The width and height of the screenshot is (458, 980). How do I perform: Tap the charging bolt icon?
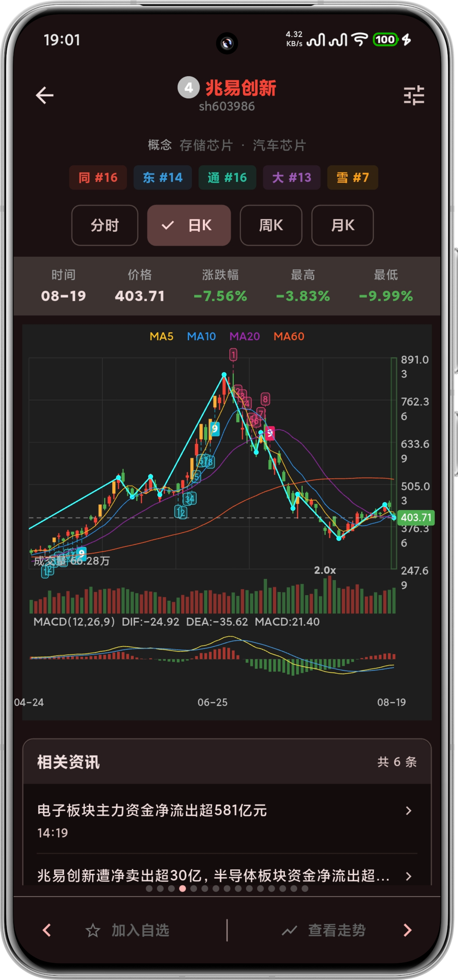pyautogui.click(x=407, y=39)
